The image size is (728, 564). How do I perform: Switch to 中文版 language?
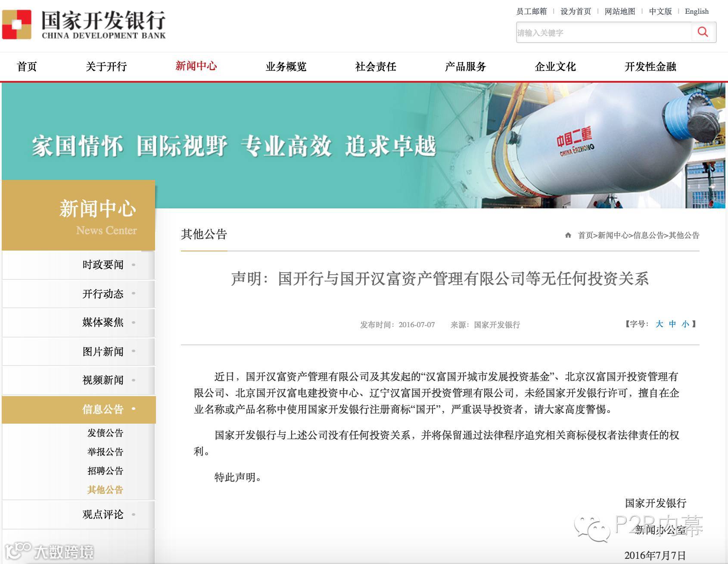pyautogui.click(x=660, y=11)
